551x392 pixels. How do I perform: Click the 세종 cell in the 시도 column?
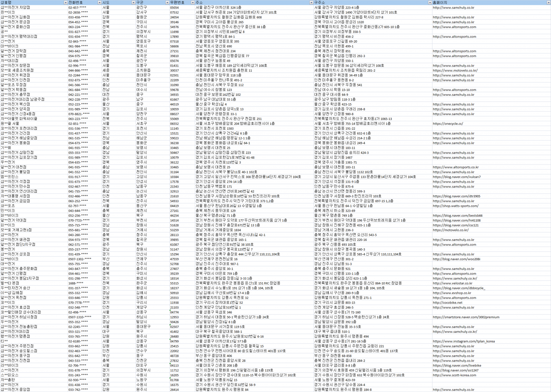click(106, 70)
